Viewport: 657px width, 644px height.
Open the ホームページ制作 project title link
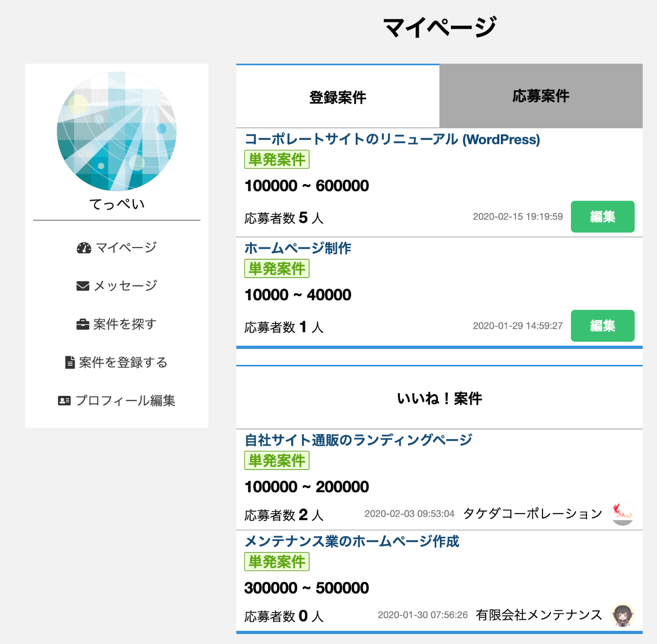point(297,248)
